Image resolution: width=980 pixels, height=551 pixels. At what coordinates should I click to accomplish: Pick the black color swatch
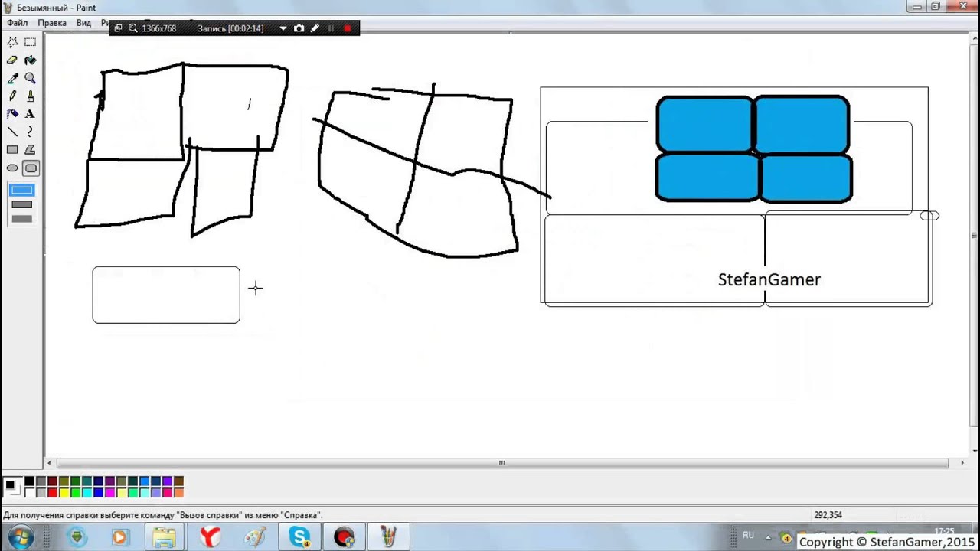[29, 481]
